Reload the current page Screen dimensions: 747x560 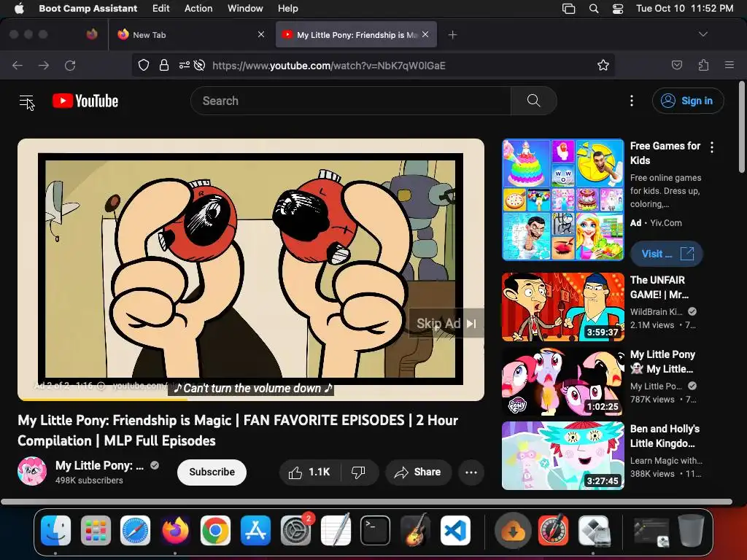coord(70,65)
